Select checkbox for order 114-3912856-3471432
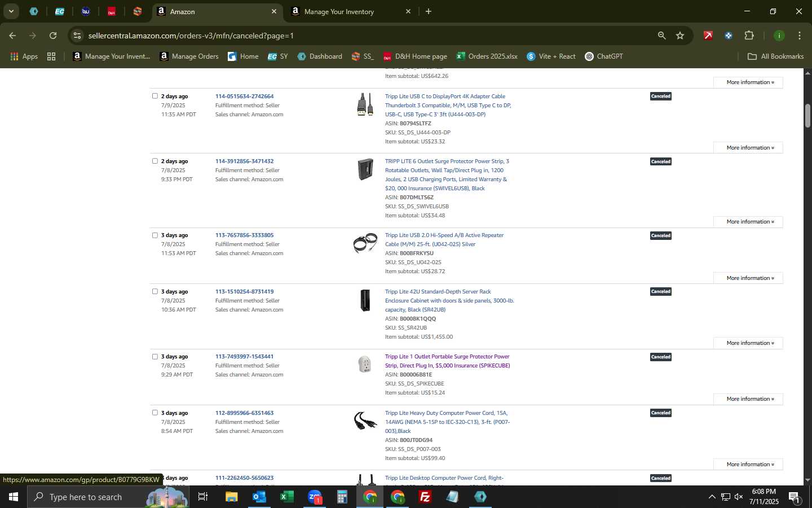The width and height of the screenshot is (812, 508). (155, 161)
